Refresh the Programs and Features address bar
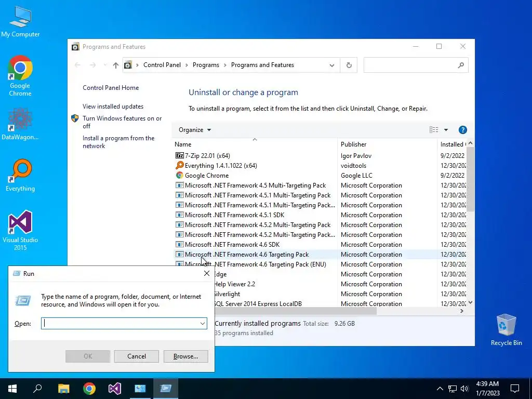Viewport: 532px width, 399px height. pos(349,65)
